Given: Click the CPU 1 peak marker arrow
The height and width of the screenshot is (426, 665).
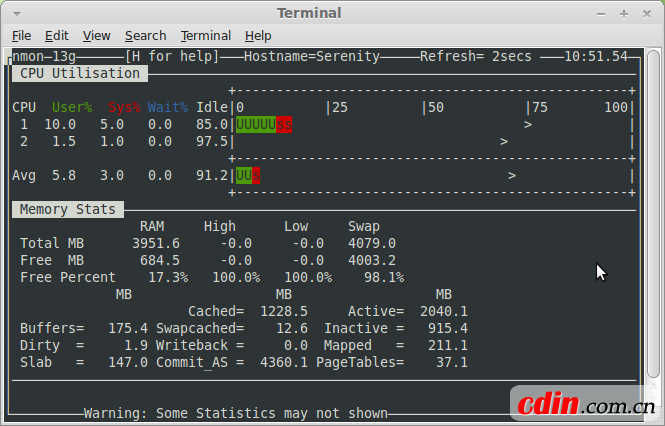Looking at the screenshot, I should [528, 125].
